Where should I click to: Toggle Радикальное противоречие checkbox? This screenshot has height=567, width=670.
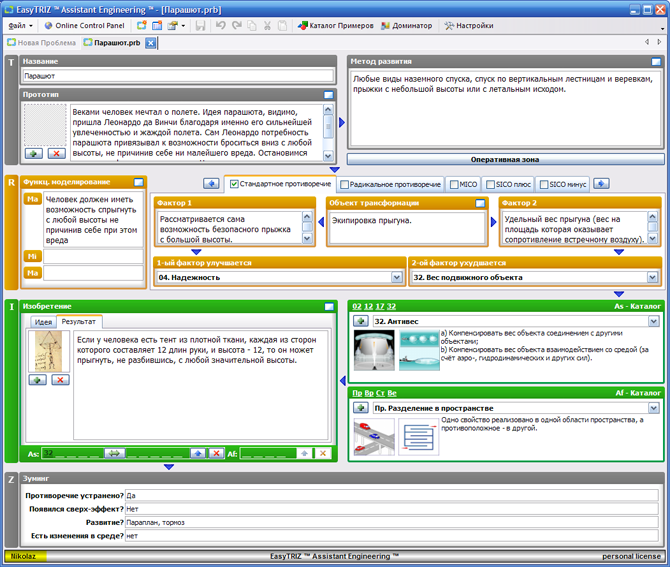pyautogui.click(x=344, y=185)
